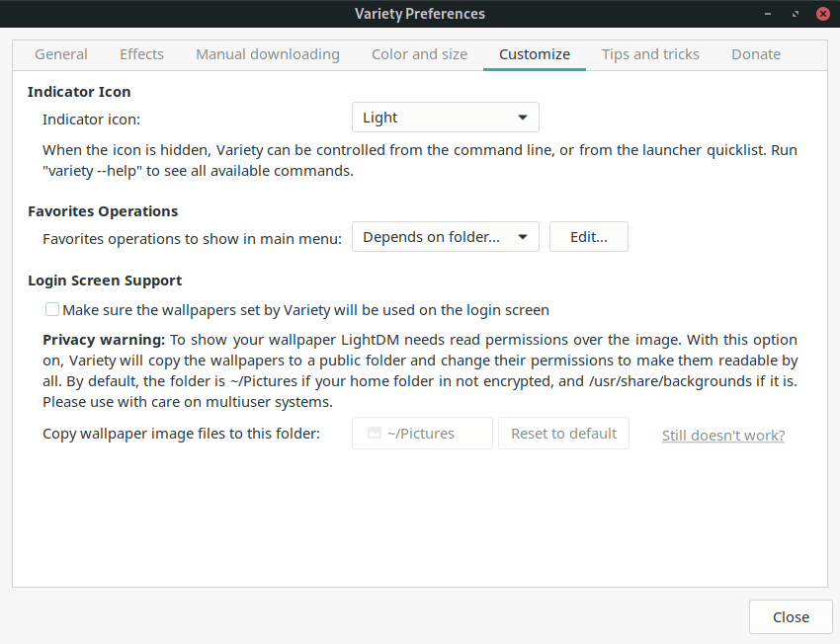Click the Indicator Icon section heading

79,92
